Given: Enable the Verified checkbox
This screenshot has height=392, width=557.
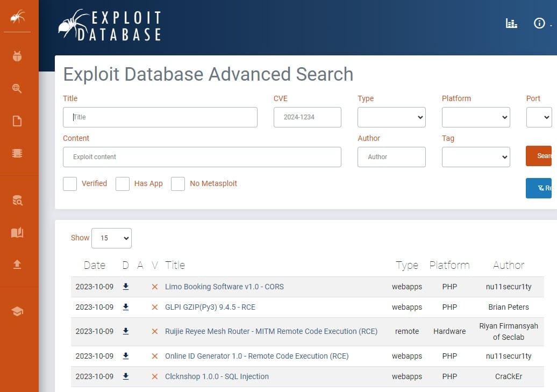Looking at the screenshot, I should [70, 184].
